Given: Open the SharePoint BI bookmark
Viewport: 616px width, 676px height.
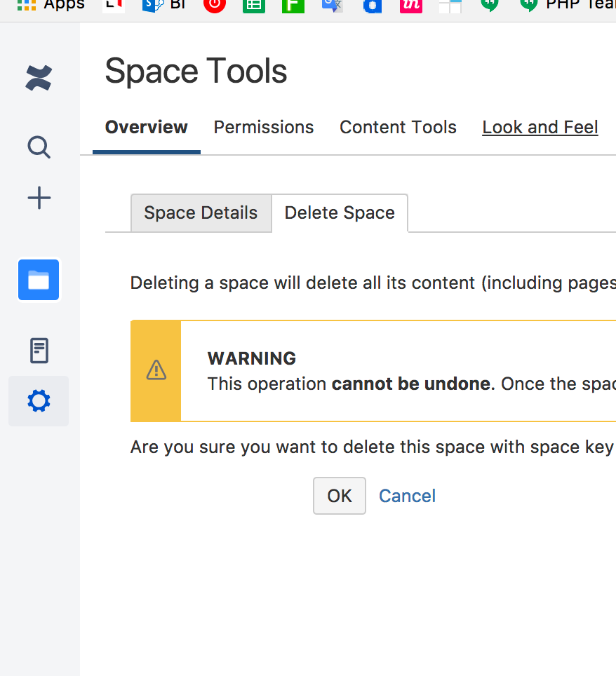Looking at the screenshot, I should (164, 5).
